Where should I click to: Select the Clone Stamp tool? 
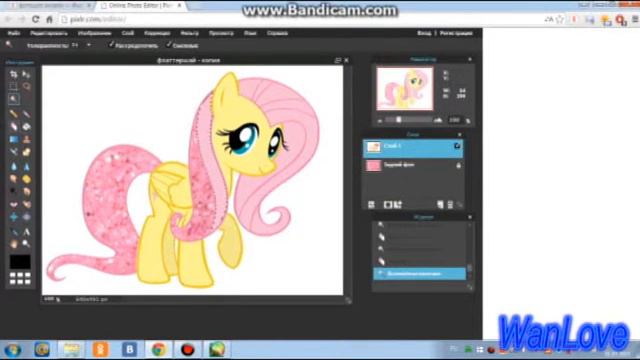(x=27, y=139)
